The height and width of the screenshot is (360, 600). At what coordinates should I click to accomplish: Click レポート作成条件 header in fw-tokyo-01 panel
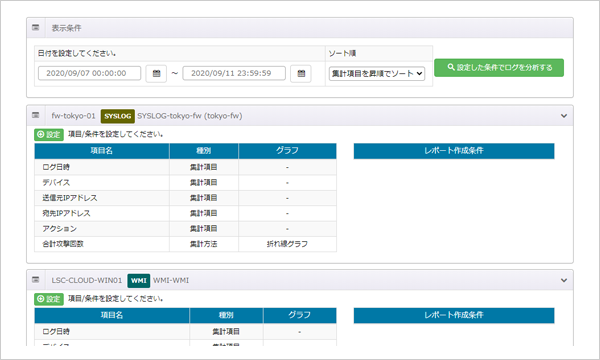[x=454, y=151]
